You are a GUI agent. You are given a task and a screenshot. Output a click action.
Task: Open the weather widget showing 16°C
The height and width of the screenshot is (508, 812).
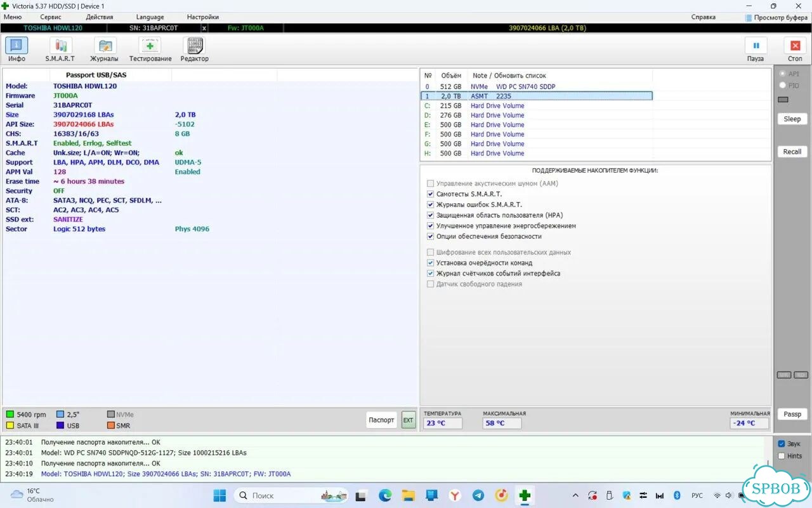click(32, 495)
